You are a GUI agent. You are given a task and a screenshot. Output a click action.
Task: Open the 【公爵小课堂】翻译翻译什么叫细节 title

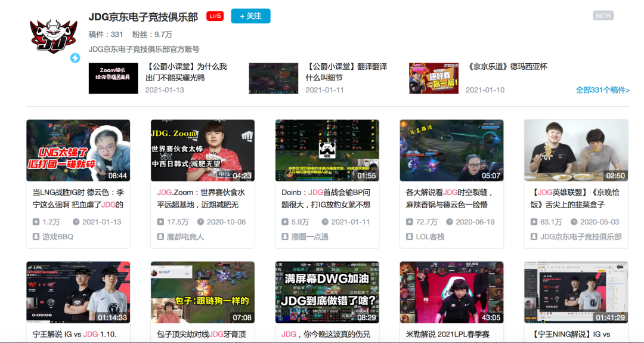[x=346, y=72]
